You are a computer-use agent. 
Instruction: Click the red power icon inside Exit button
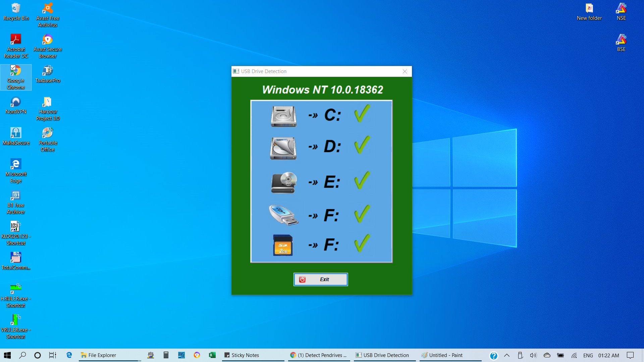[x=302, y=279]
